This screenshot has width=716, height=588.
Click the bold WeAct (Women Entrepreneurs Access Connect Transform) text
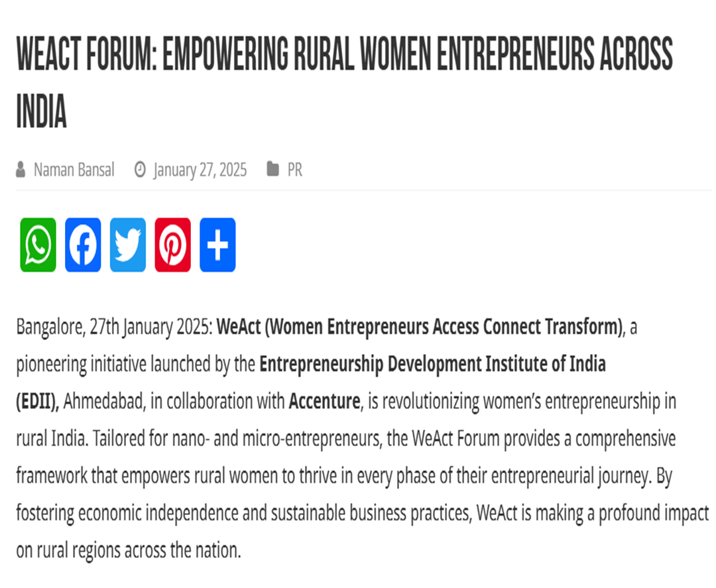pos(420,327)
